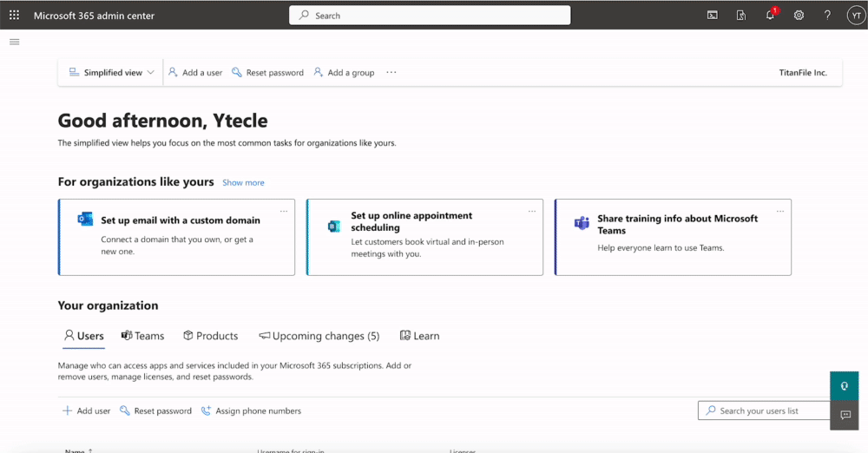Click the TitanFile Inc. organization name
This screenshot has width=868, height=453.
(803, 73)
